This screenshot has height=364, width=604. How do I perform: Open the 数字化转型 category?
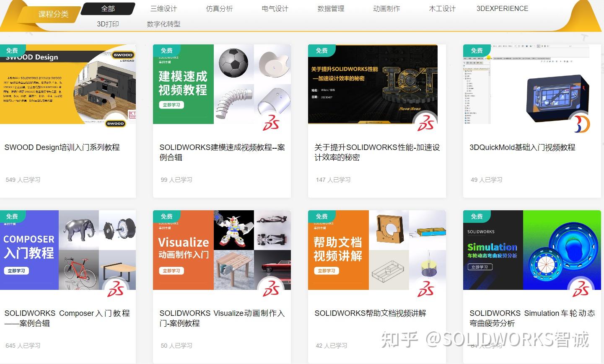pyautogui.click(x=164, y=24)
